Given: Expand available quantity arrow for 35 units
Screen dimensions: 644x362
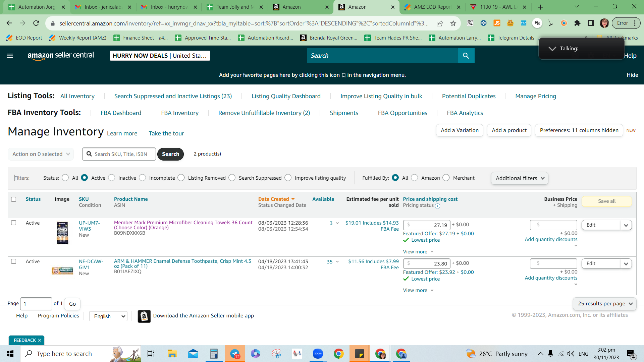Looking at the screenshot, I should (337, 262).
